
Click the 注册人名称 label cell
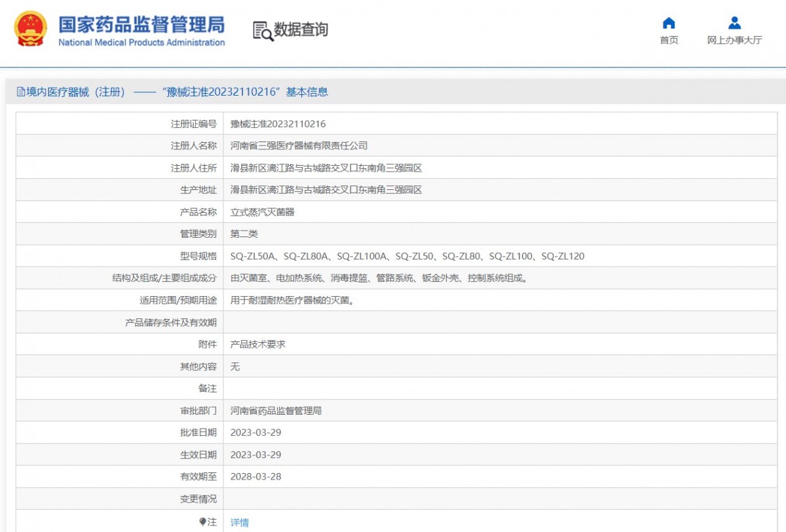coord(120,145)
